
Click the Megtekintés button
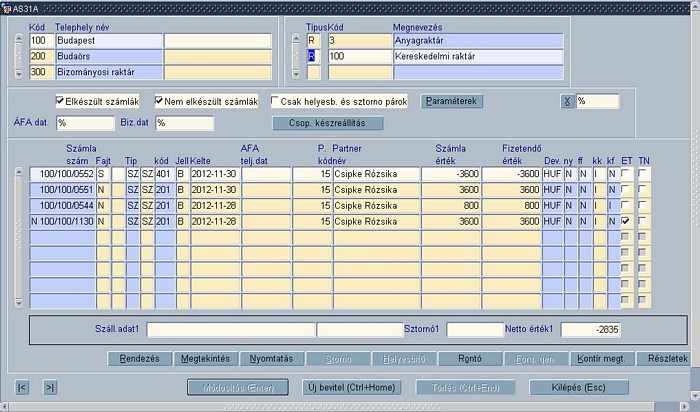pos(205,358)
